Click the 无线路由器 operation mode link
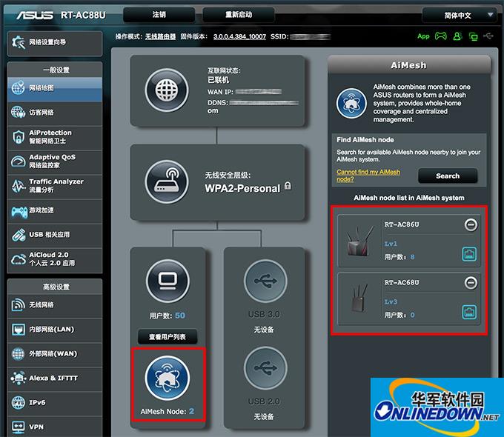Viewport: 504px width, 437px height. coord(160,36)
